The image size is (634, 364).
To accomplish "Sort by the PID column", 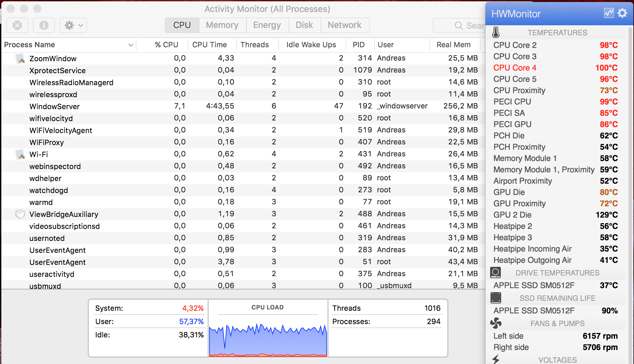I will pos(360,45).
